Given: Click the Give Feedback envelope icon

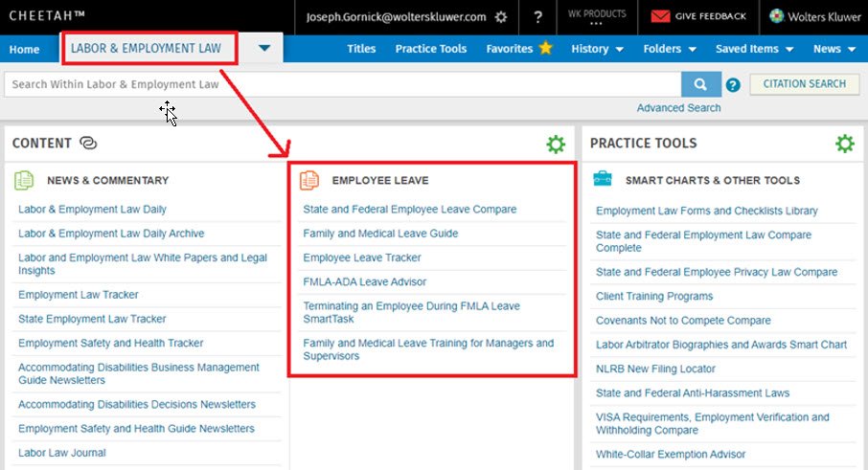Looking at the screenshot, I should coord(661,16).
